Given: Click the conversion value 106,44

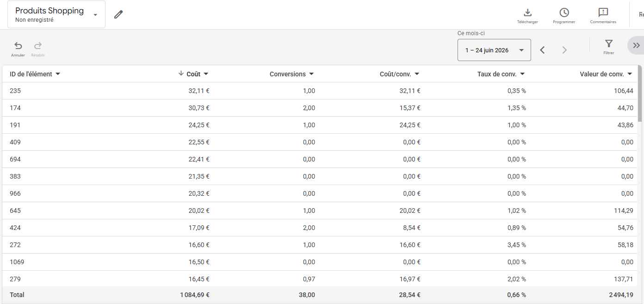Looking at the screenshot, I should click(624, 91).
